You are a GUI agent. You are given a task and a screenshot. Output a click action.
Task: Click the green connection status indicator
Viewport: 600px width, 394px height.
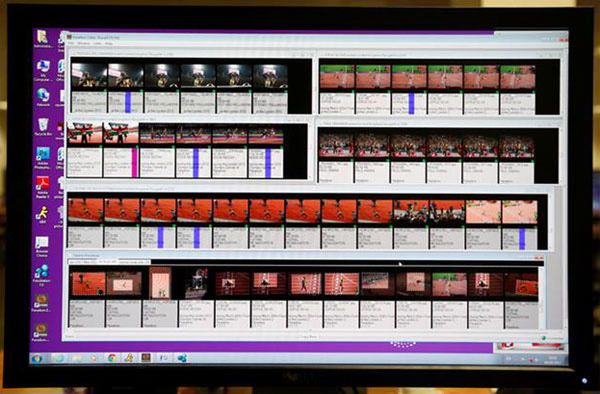click(543, 338)
